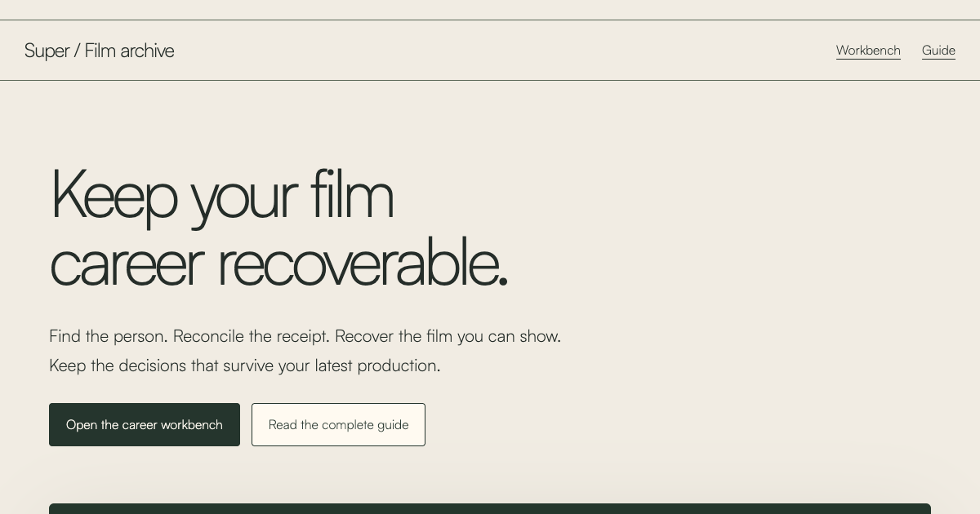Click Read the complete guide button
Image resolution: width=980 pixels, height=514 pixels.
coord(338,424)
